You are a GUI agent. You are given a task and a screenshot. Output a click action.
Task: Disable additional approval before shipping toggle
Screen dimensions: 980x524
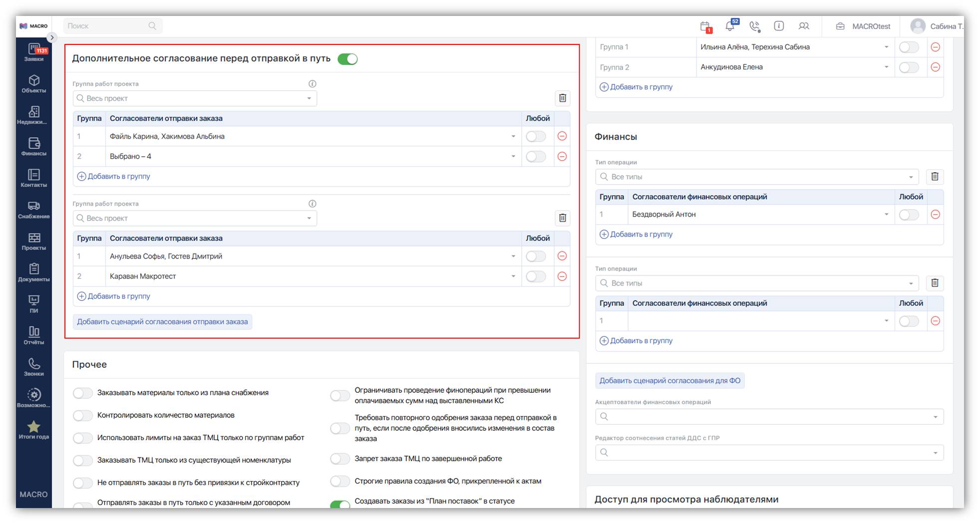347,59
